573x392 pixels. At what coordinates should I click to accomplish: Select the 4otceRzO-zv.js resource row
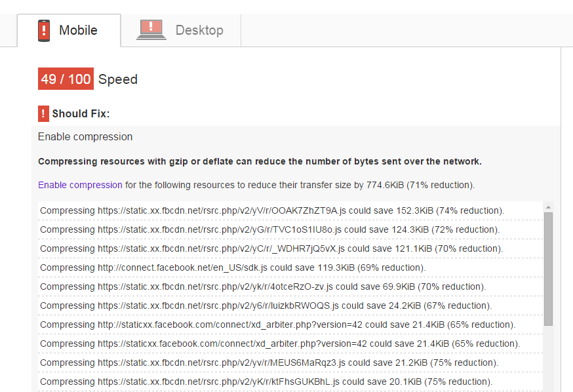(263, 286)
